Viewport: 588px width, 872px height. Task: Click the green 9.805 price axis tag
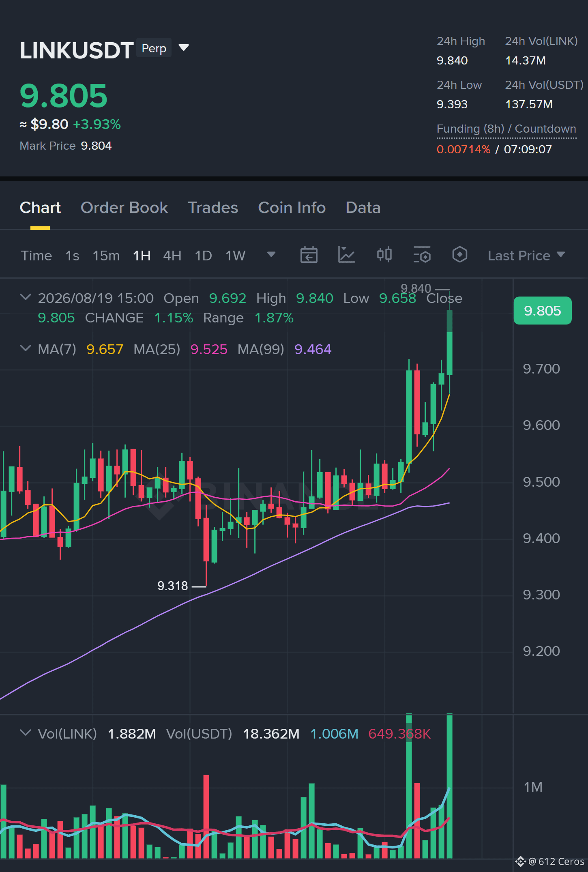pos(543,311)
